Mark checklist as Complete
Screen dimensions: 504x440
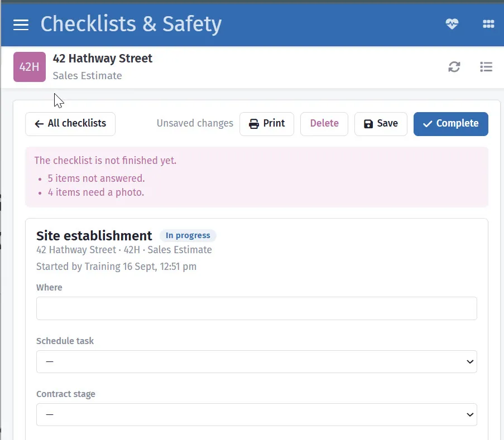coord(450,124)
